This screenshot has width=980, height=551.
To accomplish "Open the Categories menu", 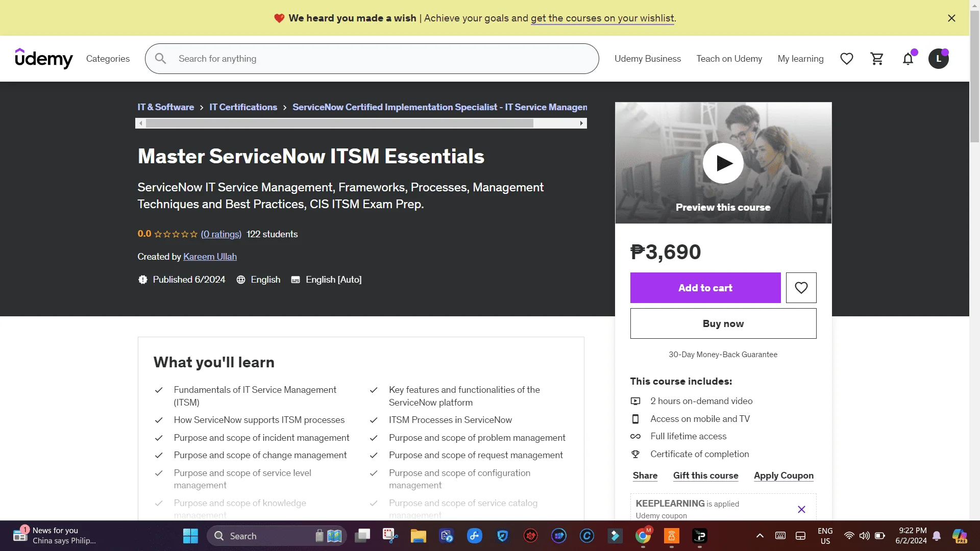I will pyautogui.click(x=108, y=59).
